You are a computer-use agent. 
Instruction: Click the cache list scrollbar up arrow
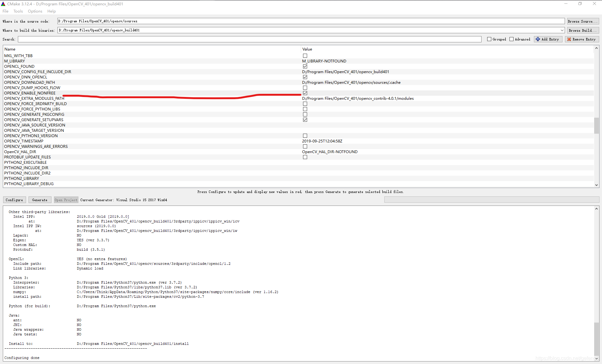coord(596,48)
